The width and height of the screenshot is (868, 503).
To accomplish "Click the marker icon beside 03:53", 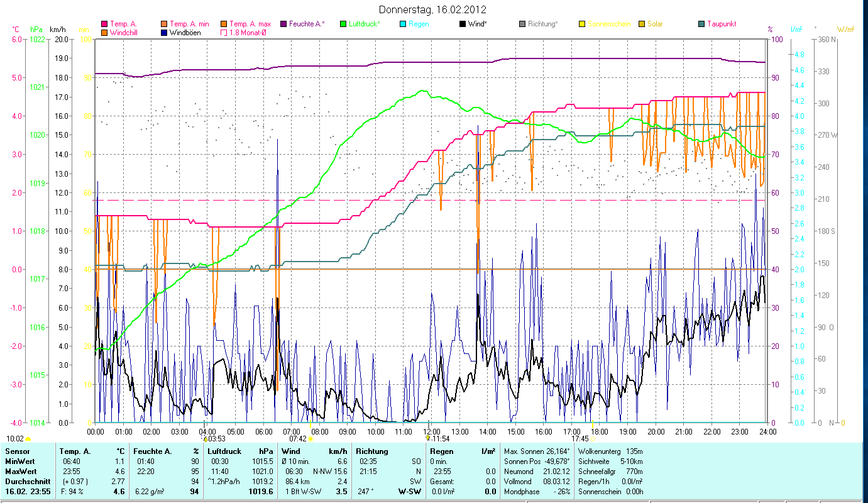I will [x=204, y=439].
